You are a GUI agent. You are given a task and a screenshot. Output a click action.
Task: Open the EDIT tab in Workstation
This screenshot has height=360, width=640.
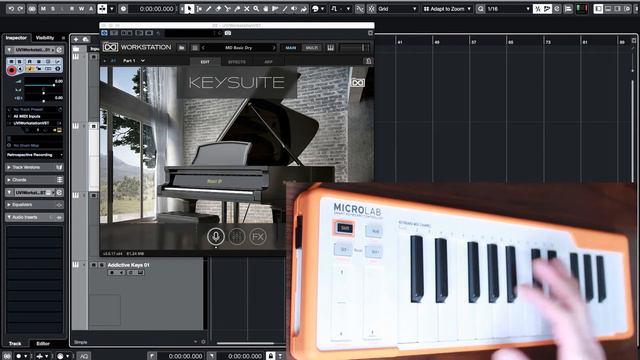pyautogui.click(x=205, y=62)
